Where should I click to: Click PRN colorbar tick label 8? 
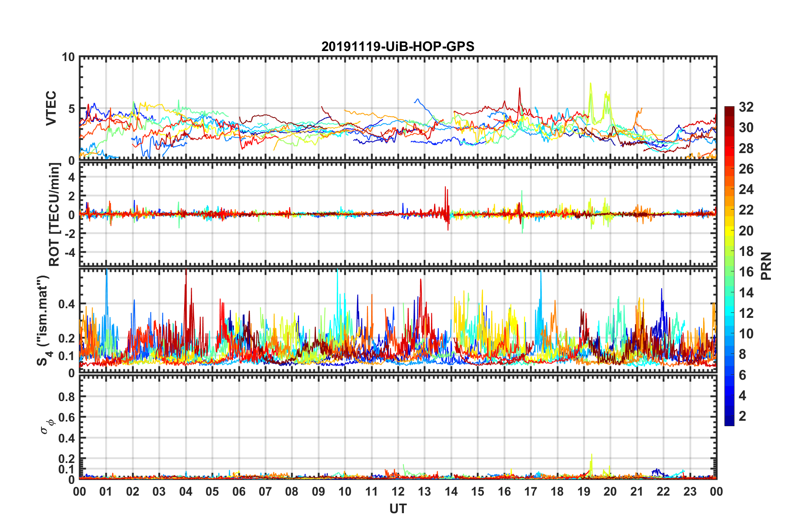[742, 354]
